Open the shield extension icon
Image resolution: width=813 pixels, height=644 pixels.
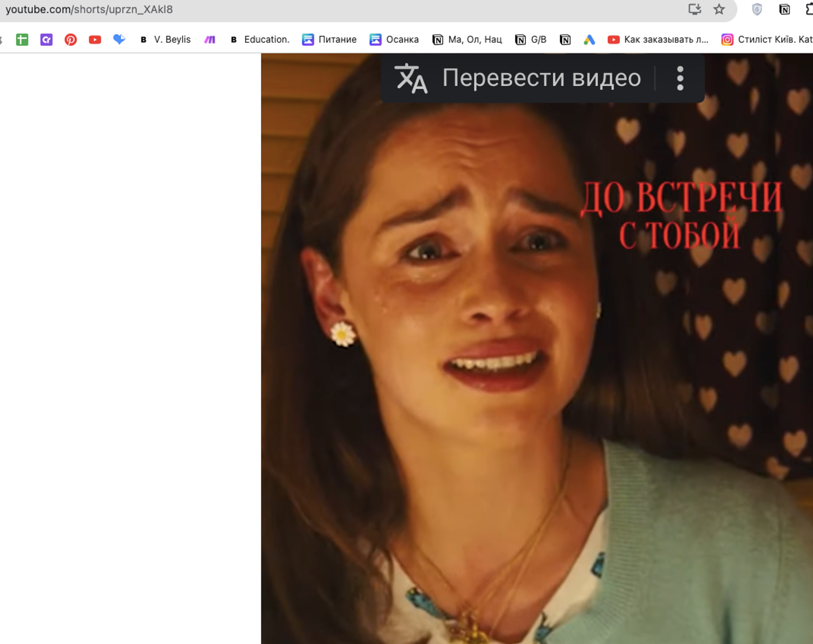(x=757, y=9)
